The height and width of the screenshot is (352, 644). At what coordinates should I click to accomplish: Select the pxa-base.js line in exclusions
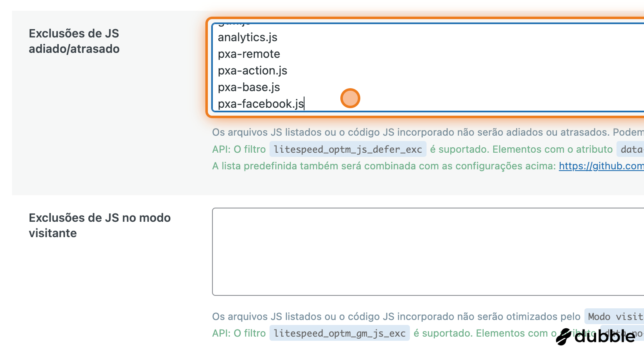pos(249,87)
